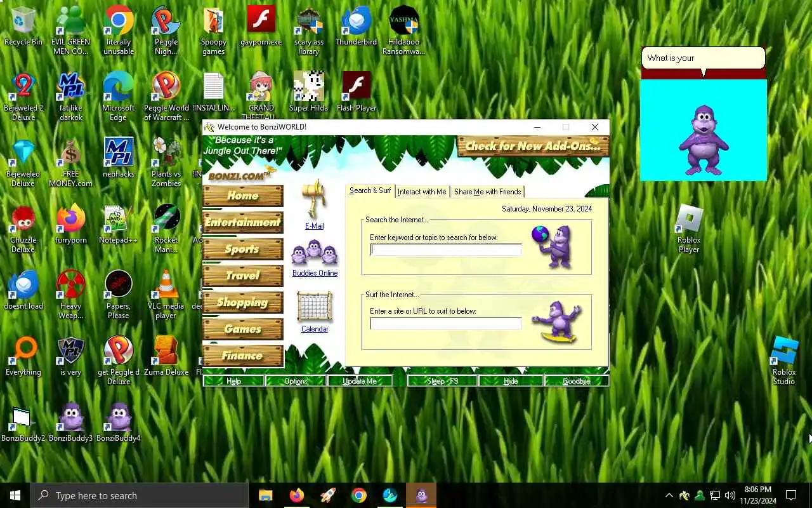Select the Thunderbird desktop shortcut
812x508 pixels.
pos(357,27)
